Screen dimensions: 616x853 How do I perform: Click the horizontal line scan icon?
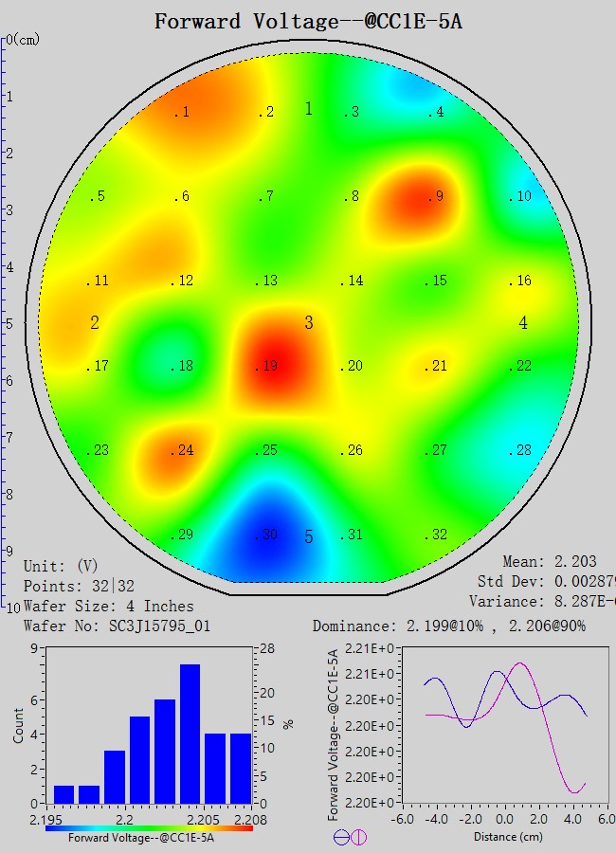coord(341,837)
